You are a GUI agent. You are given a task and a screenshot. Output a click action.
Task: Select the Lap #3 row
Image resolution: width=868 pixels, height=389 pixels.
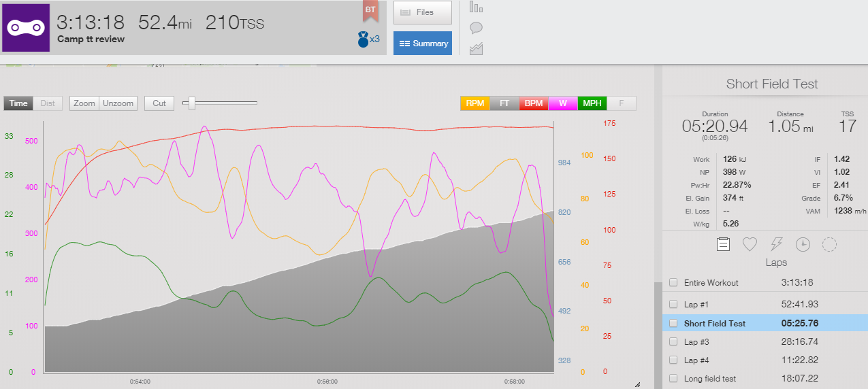765,342
